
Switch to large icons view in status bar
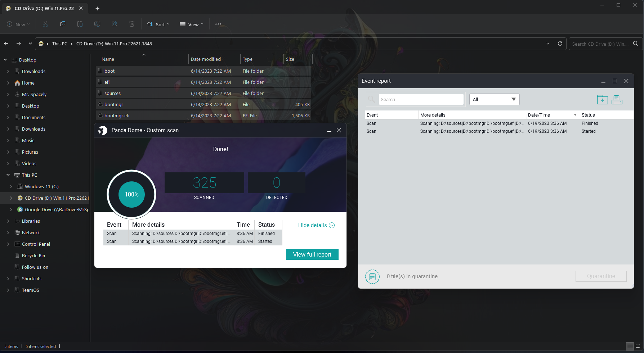(x=638, y=347)
